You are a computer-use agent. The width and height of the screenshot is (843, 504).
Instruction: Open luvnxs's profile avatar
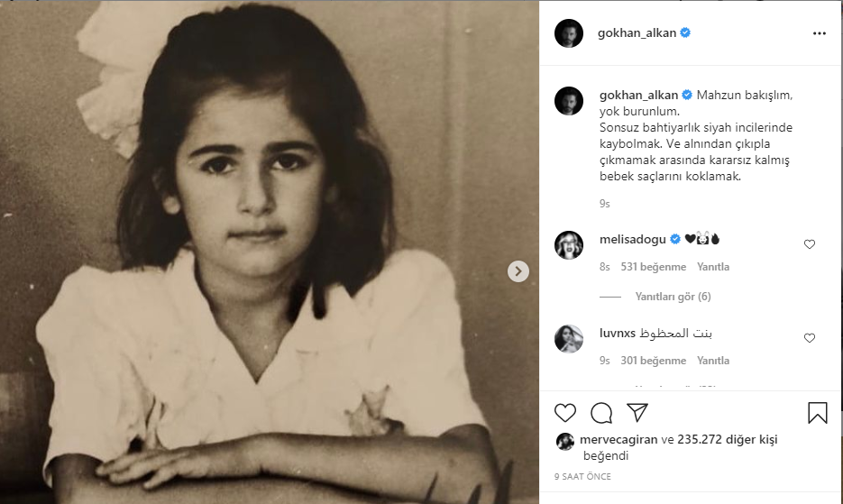click(569, 339)
